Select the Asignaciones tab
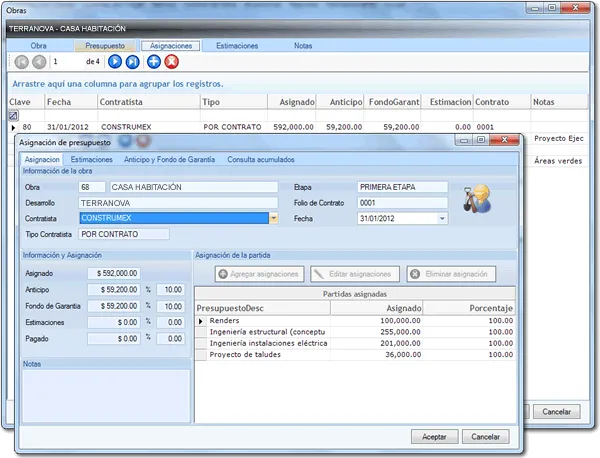 [x=171, y=46]
